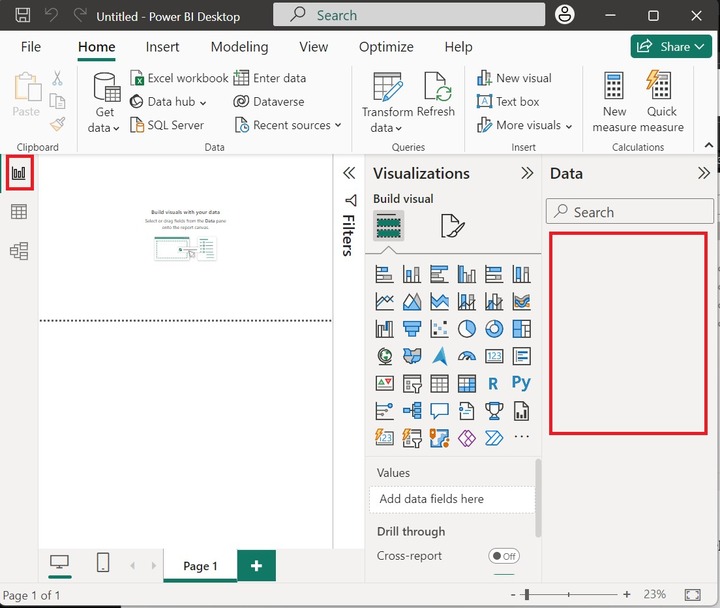The height and width of the screenshot is (608, 720).
Task: Select the card 123 visual
Action: click(494, 356)
